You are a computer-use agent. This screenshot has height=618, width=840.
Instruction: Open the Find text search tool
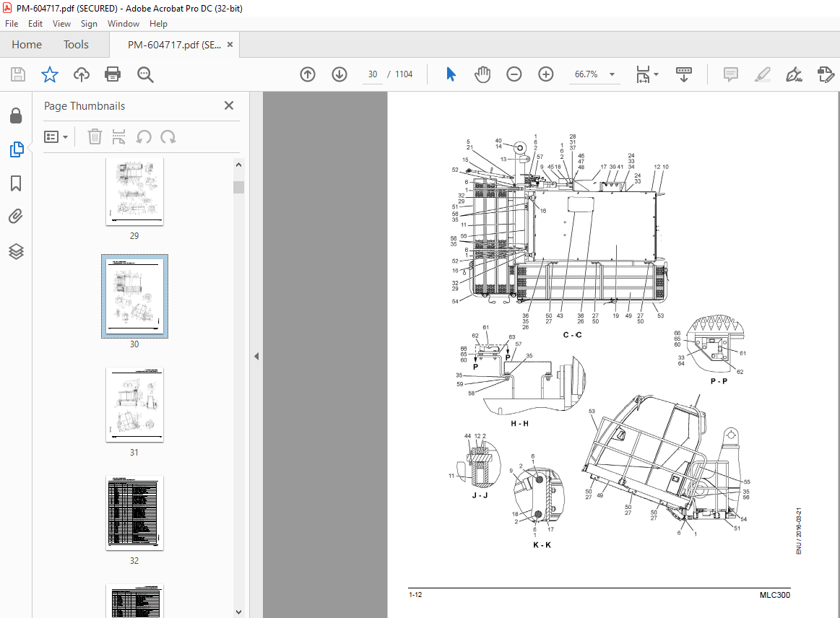[x=145, y=74]
